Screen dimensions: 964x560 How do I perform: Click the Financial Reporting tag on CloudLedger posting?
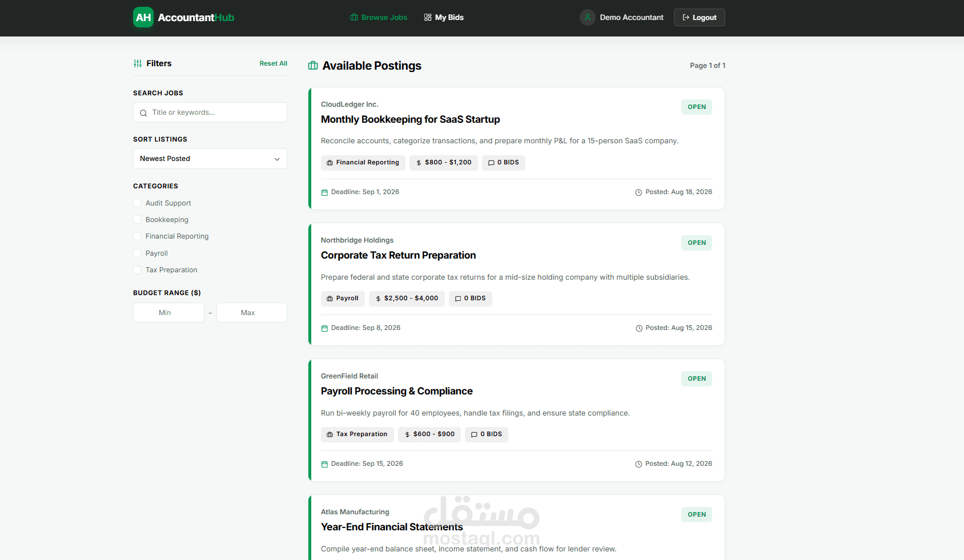363,163
